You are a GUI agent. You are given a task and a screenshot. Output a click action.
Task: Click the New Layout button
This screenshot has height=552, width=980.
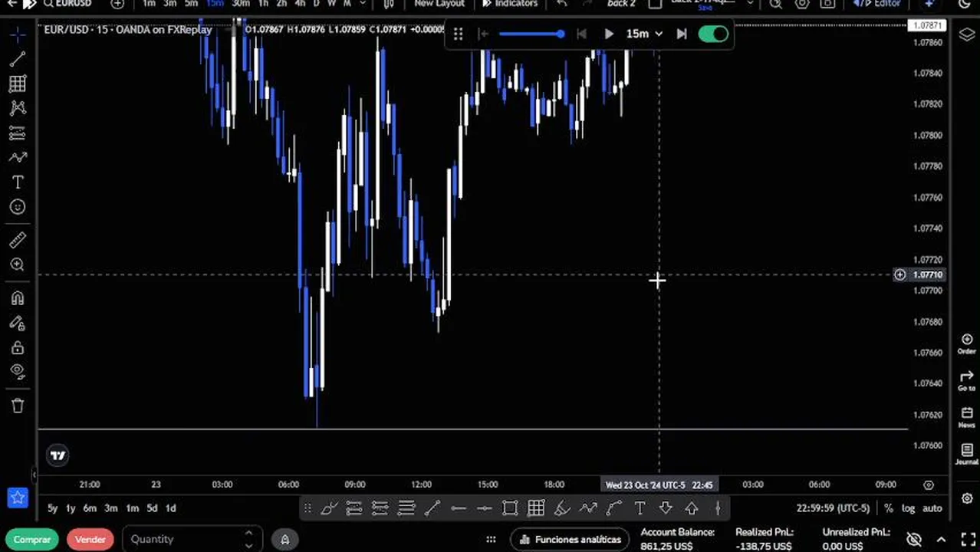coord(439,4)
